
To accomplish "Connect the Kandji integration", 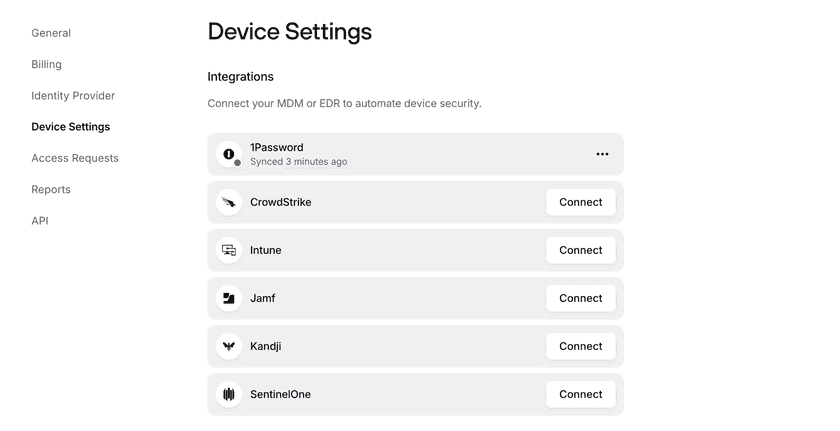I will (x=580, y=346).
